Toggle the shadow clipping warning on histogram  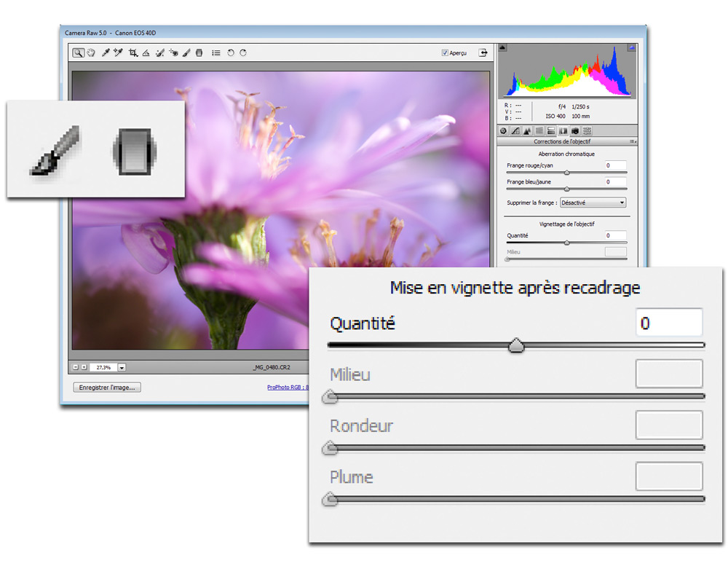502,47
